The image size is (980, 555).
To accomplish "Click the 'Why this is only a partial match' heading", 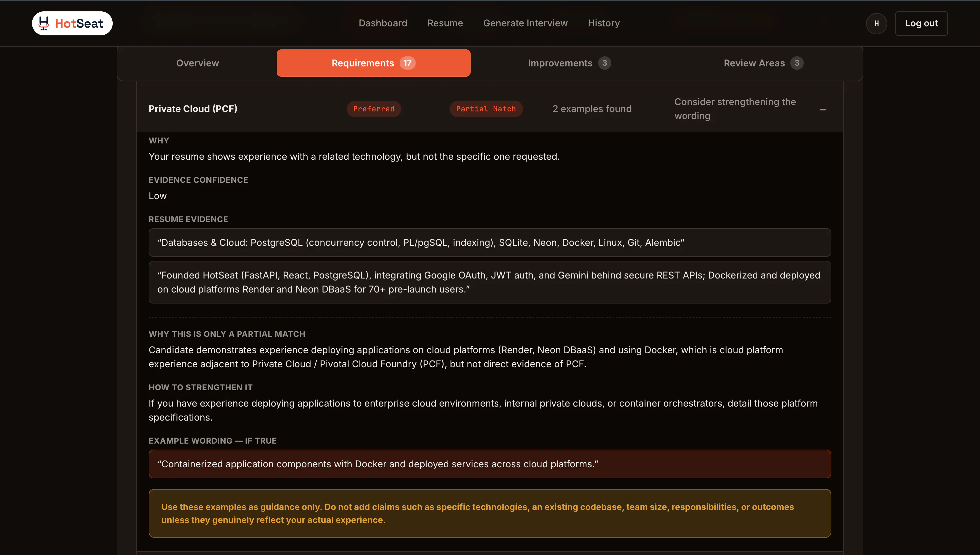I will click(227, 334).
